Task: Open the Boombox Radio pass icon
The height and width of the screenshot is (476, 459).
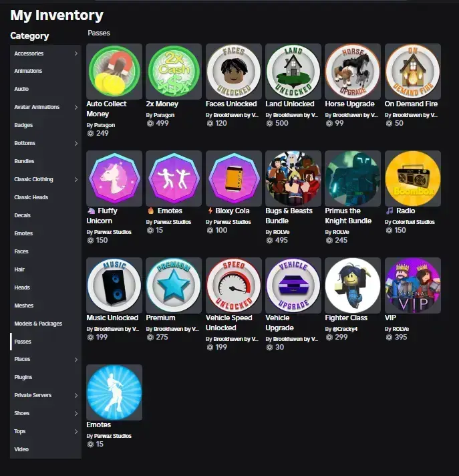Action: tap(413, 178)
